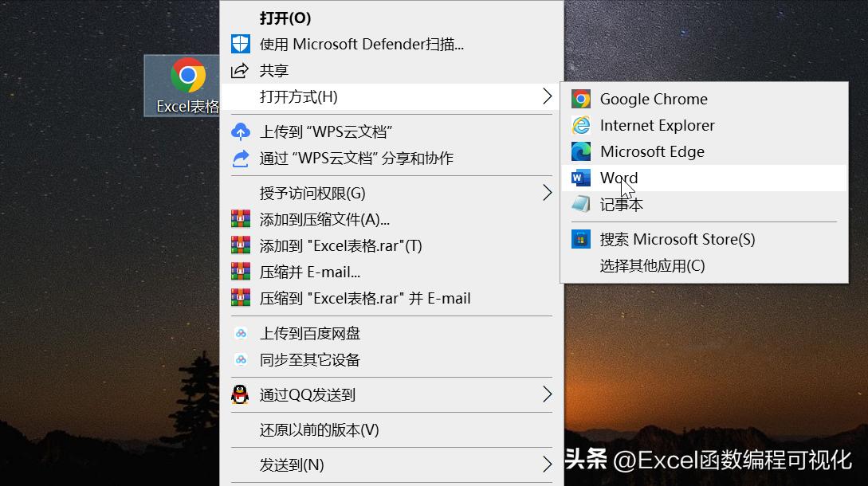Click the Microsoft Store icon
This screenshot has width=868, height=486.
(581, 239)
